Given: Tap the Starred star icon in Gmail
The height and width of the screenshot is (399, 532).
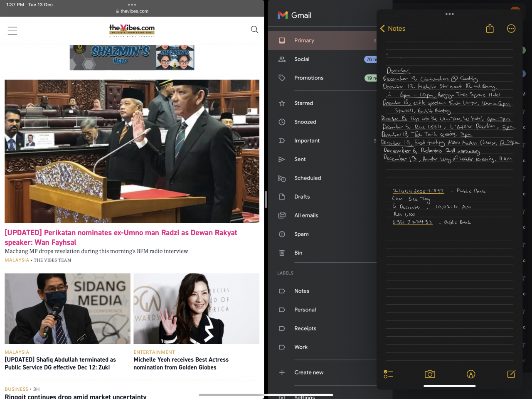Looking at the screenshot, I should point(282,103).
